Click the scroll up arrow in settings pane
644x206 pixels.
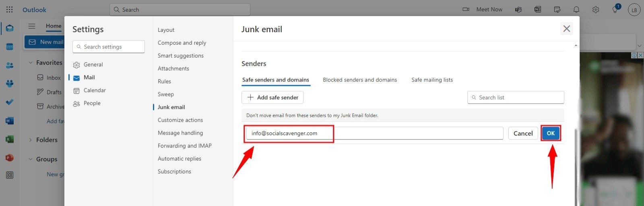tap(576, 46)
